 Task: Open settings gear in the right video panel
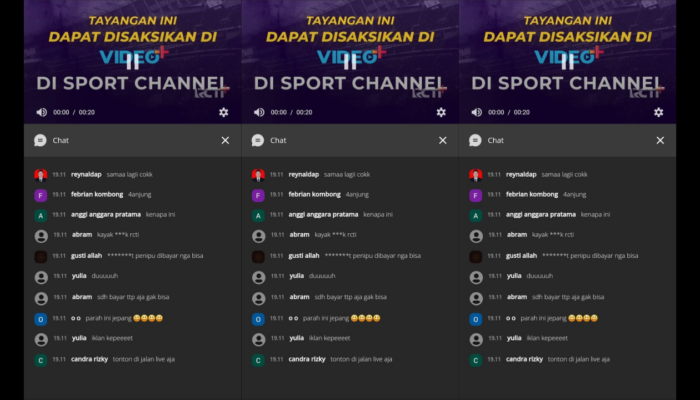pyautogui.click(x=658, y=112)
